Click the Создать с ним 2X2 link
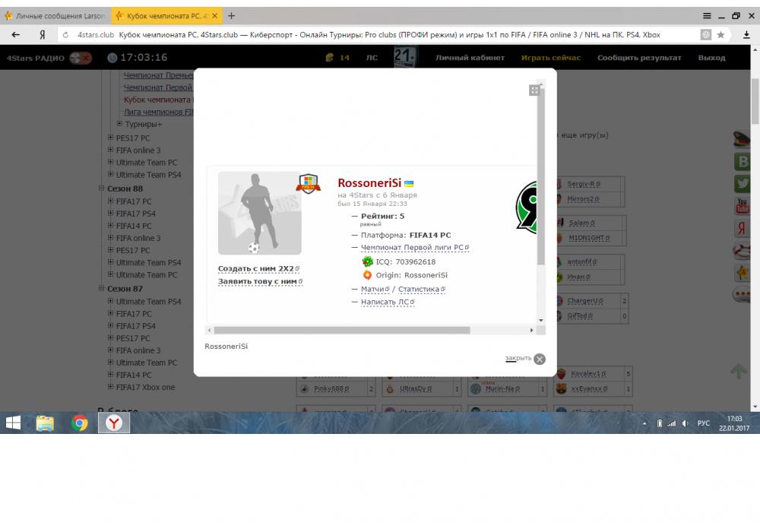 point(256,269)
